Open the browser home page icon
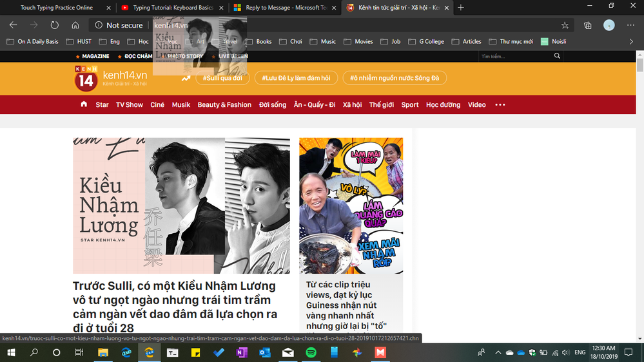This screenshot has height=362, width=644. click(x=75, y=25)
